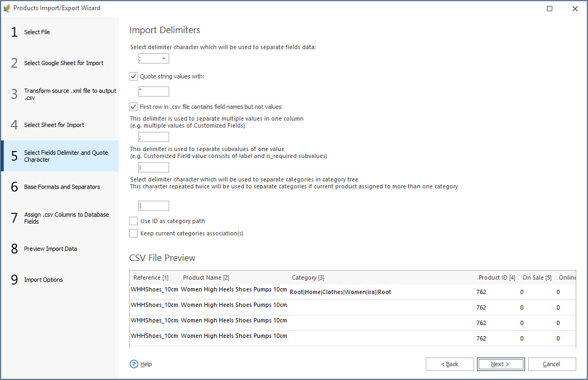Click the Root|Home|Clothes|Women category cell
Image resolution: width=588 pixels, height=380 pixels.
coord(340,292)
